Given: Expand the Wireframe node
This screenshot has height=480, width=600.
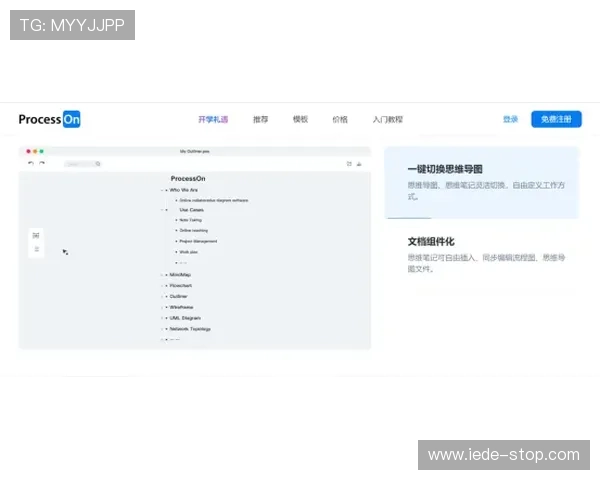Looking at the screenshot, I should [x=162, y=307].
